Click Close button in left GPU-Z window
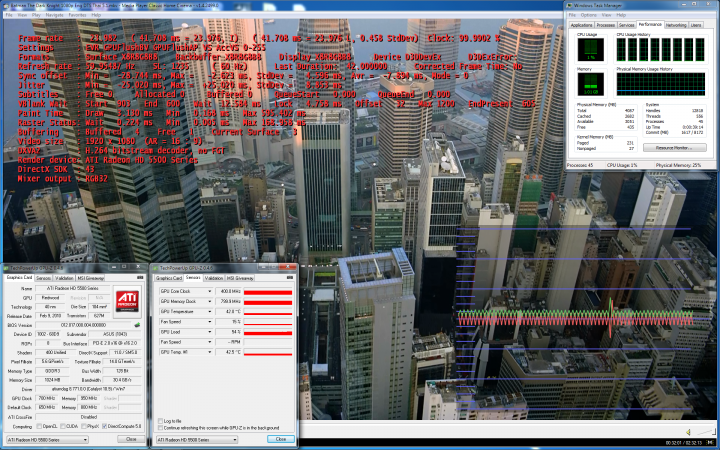Screen dimensions: 720x450 [x=131, y=439]
